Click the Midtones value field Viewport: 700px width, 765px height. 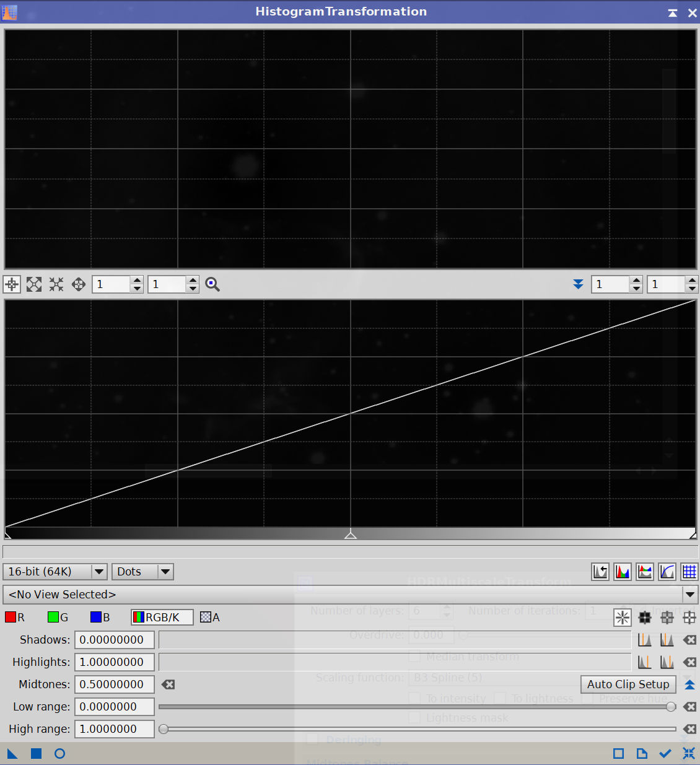click(x=115, y=684)
